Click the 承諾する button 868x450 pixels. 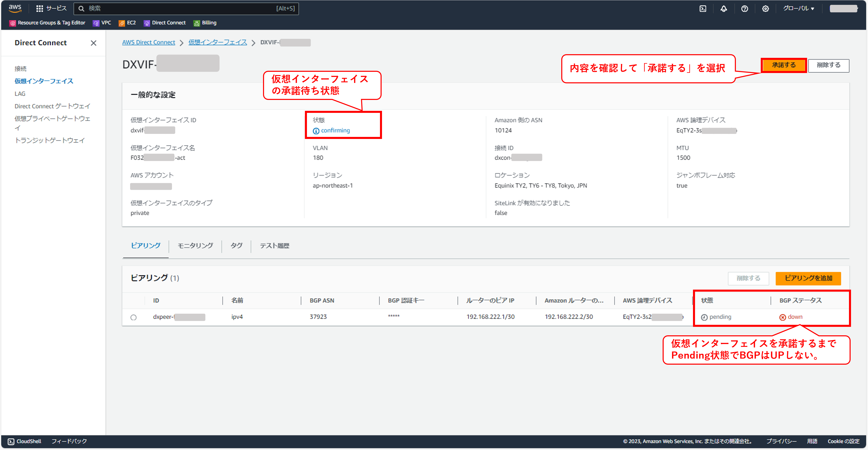click(x=784, y=65)
